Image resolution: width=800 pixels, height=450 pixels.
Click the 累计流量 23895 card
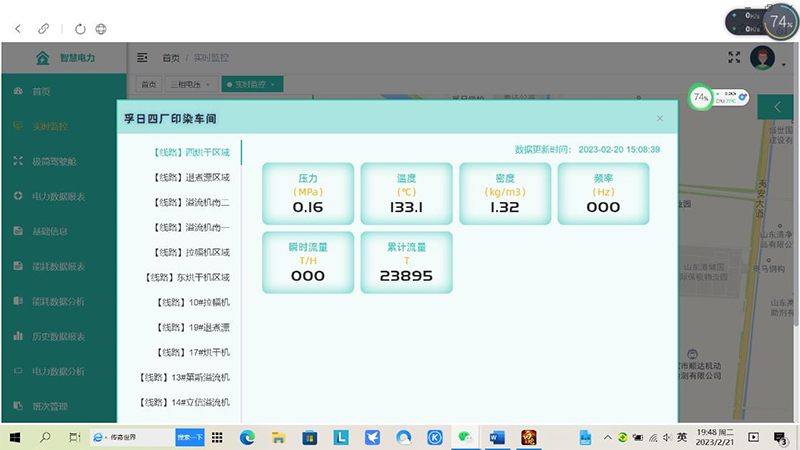click(x=407, y=263)
